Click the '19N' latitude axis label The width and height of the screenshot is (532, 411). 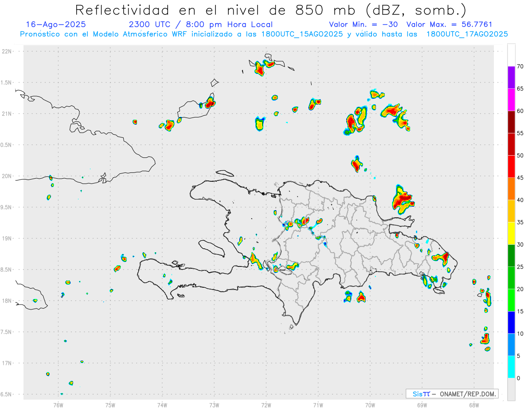point(8,238)
